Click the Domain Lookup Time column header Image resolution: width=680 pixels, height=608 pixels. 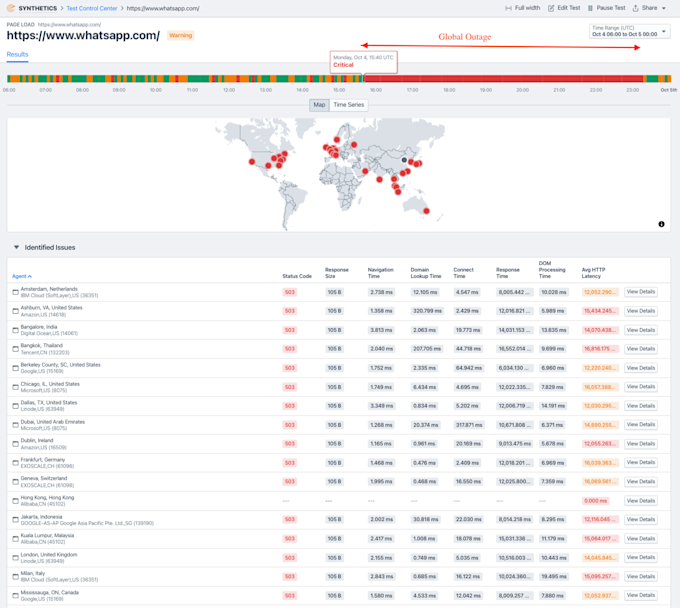point(425,273)
